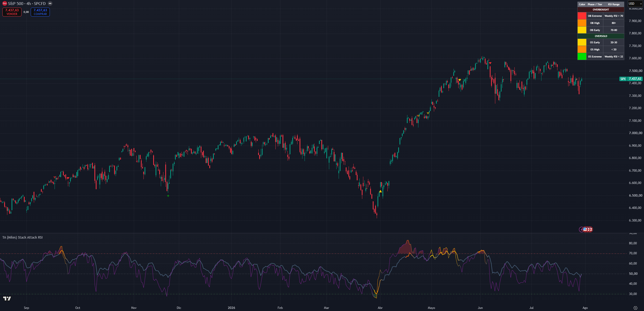Open chart settings gear icon on time axis

click(x=635, y=308)
